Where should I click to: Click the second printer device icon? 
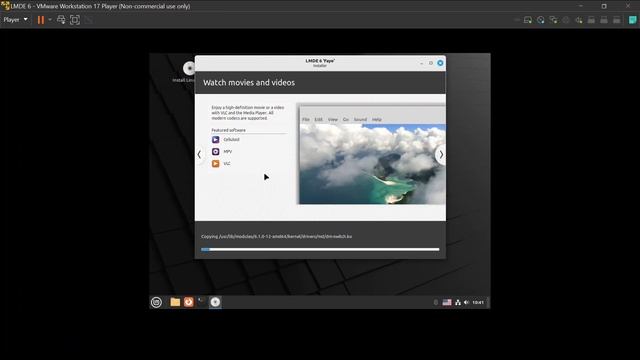coord(604,20)
